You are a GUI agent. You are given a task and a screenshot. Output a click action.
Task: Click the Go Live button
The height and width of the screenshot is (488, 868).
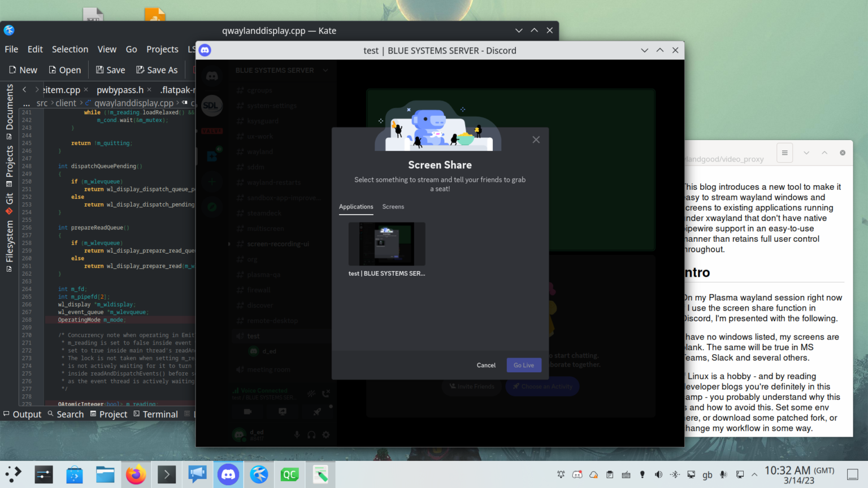pyautogui.click(x=523, y=365)
